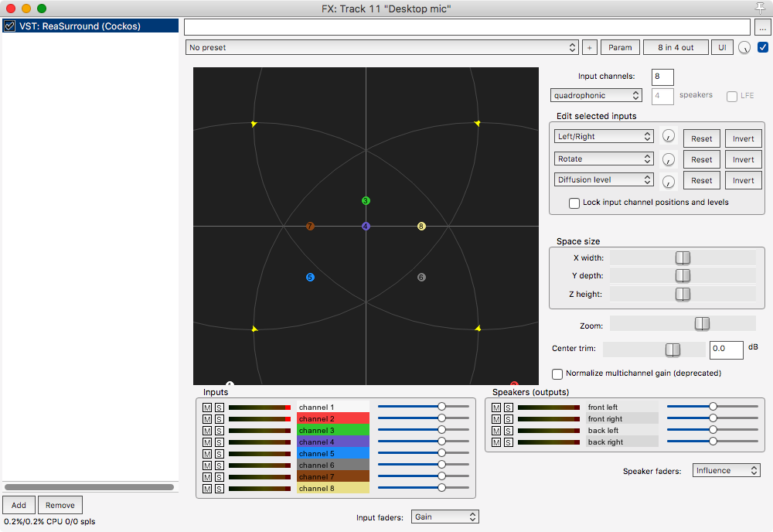The height and width of the screenshot is (532, 773).
Task: Click the Zoom slider handle
Action: [x=701, y=323]
